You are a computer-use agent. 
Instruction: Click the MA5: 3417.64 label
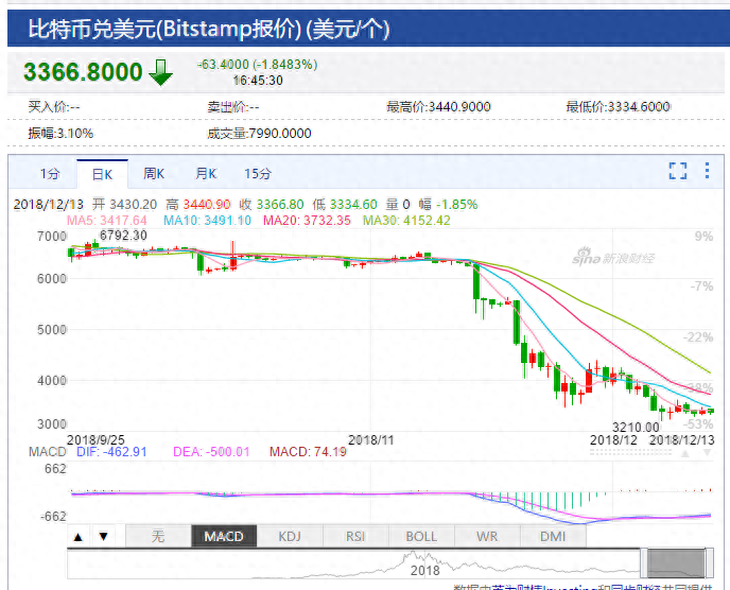tap(107, 220)
